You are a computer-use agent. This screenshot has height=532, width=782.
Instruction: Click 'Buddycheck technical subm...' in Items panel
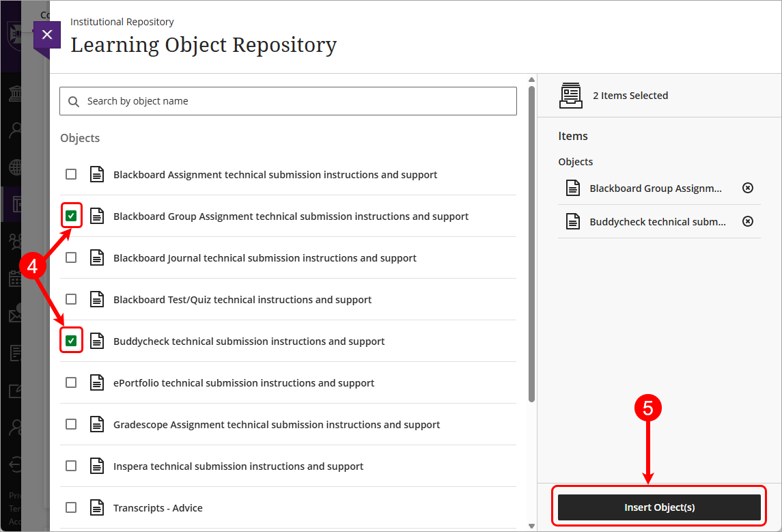pos(658,222)
